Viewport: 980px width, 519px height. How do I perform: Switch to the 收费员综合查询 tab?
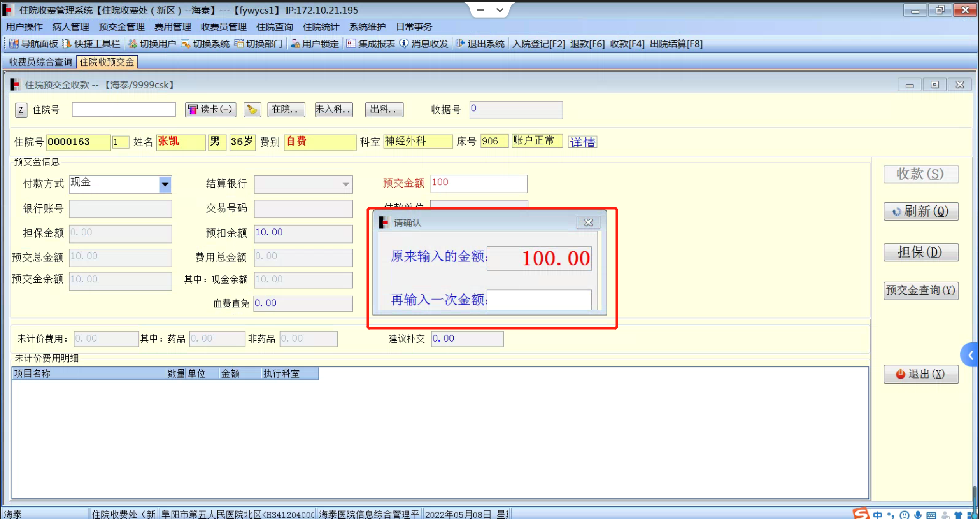(x=40, y=62)
